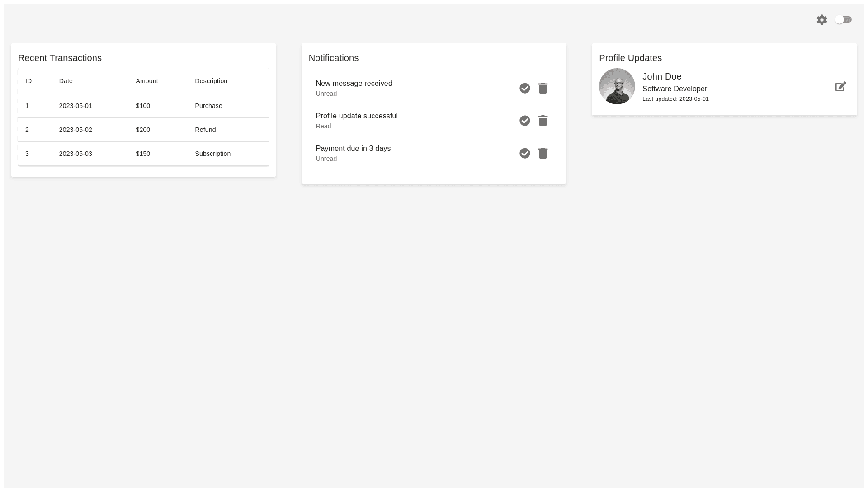Mark 'Payment due in 3 days' as read
Viewport: 868px width, 488px height.
[524, 153]
